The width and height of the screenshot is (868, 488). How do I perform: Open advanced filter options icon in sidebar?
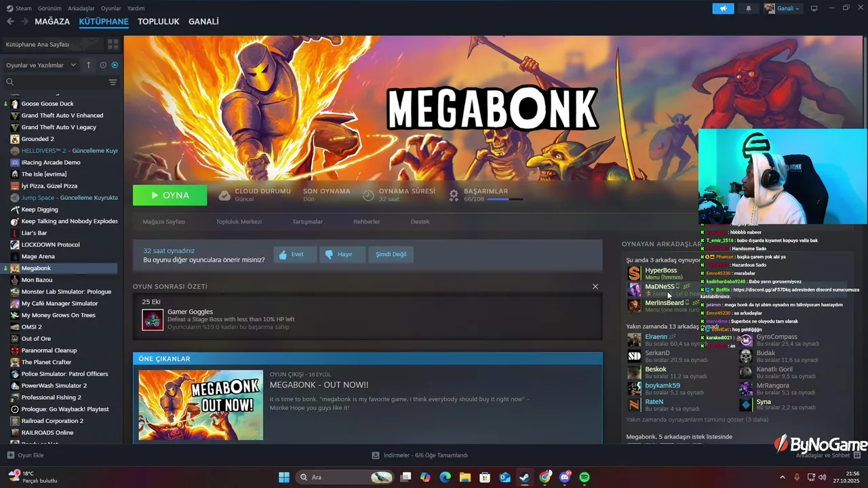point(113,82)
